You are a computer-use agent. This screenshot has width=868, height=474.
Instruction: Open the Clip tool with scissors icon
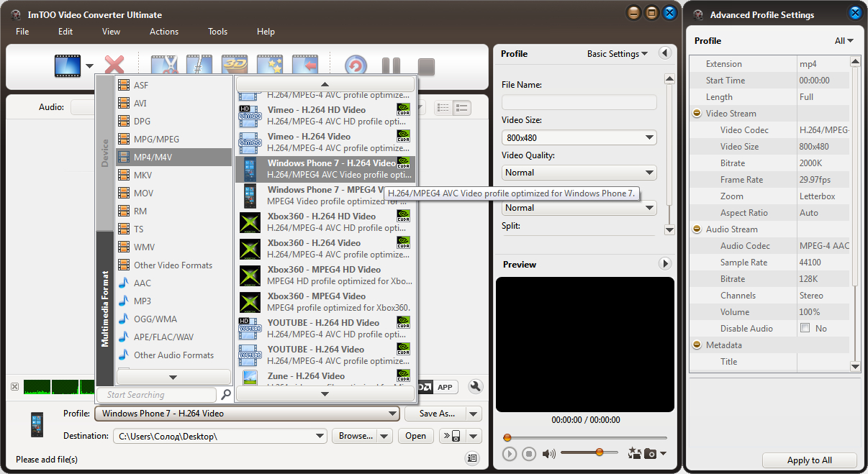coord(163,66)
